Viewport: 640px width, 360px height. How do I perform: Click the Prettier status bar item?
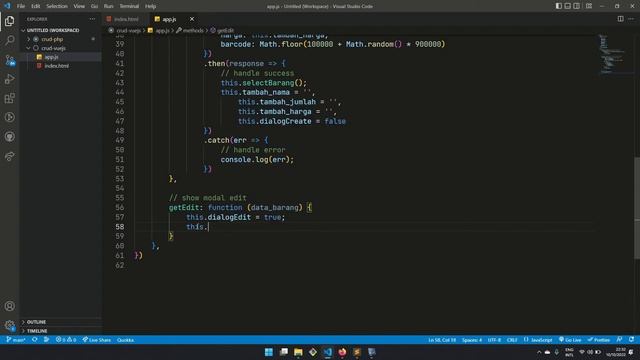599,340
